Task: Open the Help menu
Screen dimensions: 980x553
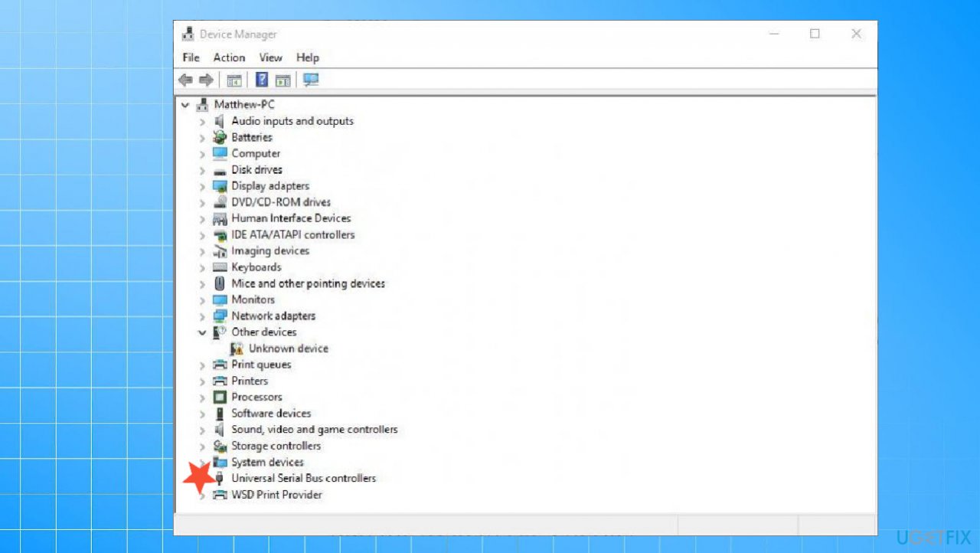Action: (307, 57)
